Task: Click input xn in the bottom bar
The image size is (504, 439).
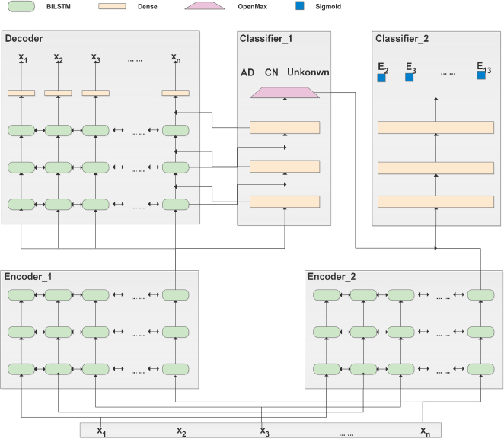Action: point(426,431)
